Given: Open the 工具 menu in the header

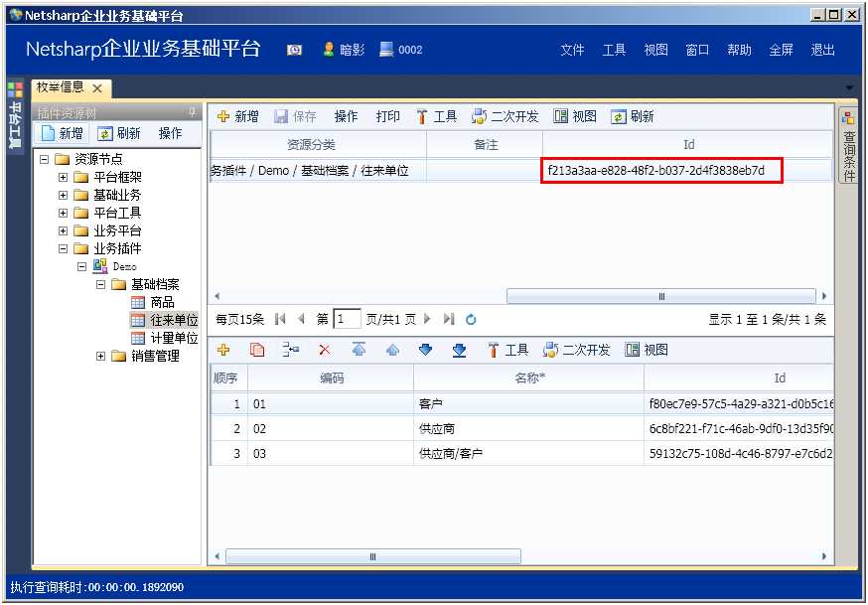Looking at the screenshot, I should (x=614, y=50).
